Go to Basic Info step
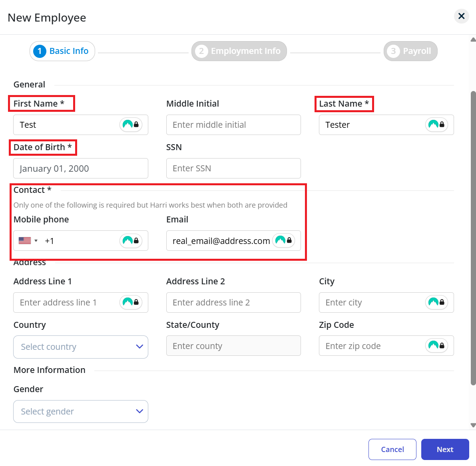This screenshot has height=466, width=476. tap(62, 51)
